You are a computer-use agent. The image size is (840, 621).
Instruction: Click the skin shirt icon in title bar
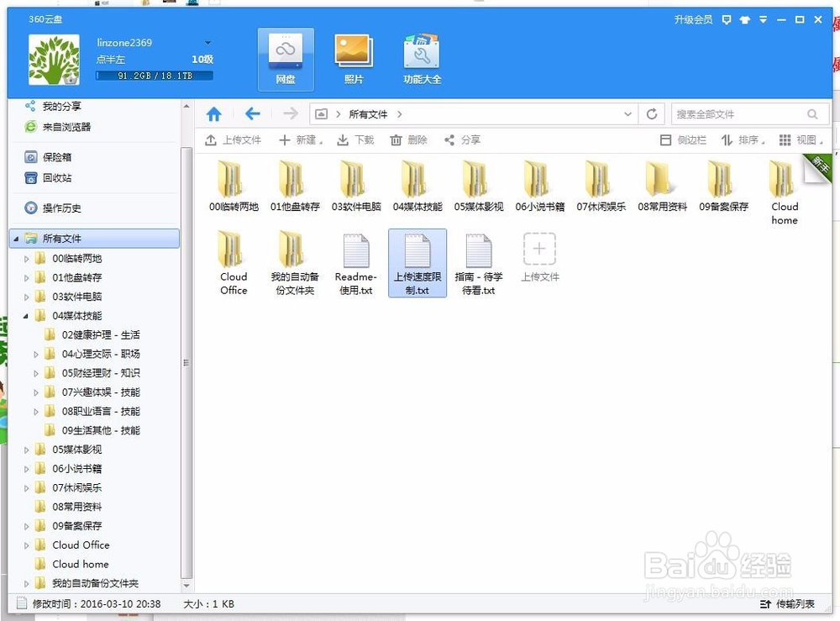(744, 20)
